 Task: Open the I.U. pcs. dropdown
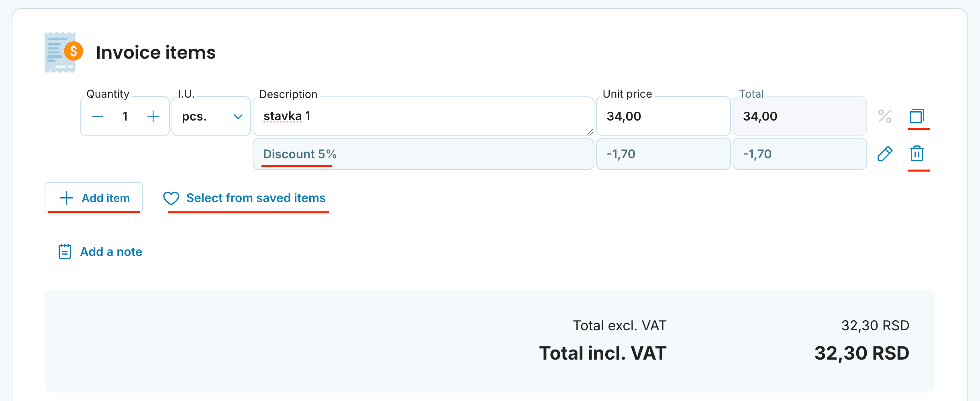(x=211, y=117)
